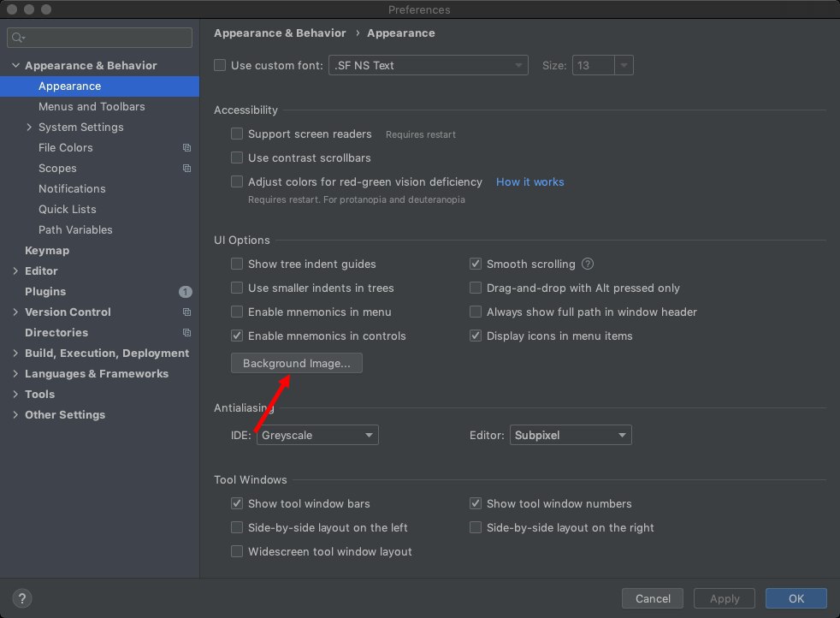Viewport: 840px width, 618px height.
Task: Click the search magnifier icon
Action: tap(19, 38)
